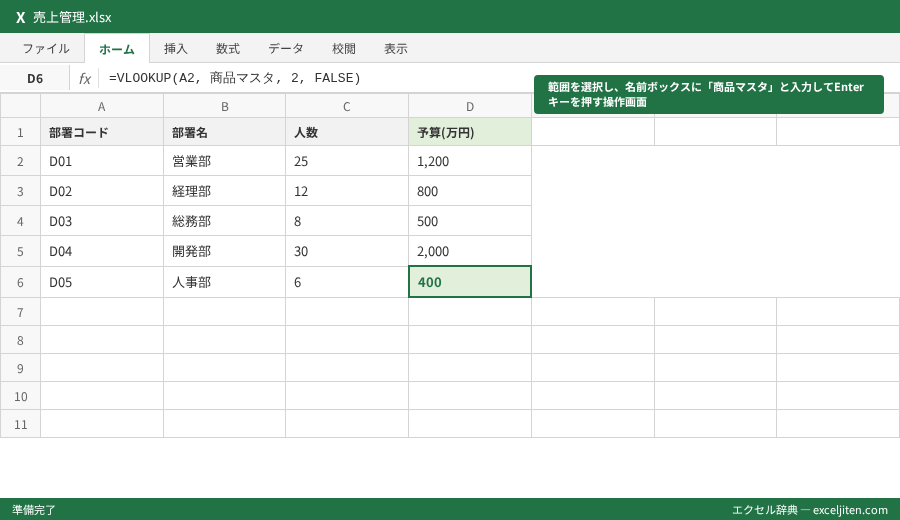Select the cell with 25 people
The height and width of the screenshot is (520, 900).
pyautogui.click(x=347, y=161)
